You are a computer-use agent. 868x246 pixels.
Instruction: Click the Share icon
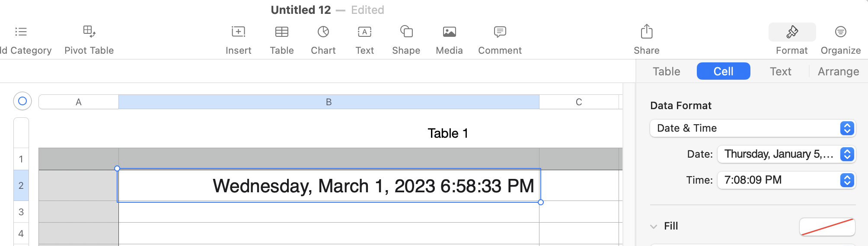coord(646,32)
